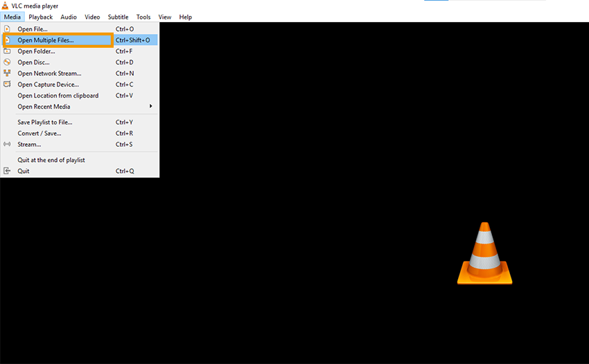The height and width of the screenshot is (364, 589).
Task: Open the Media menu
Action: point(12,17)
